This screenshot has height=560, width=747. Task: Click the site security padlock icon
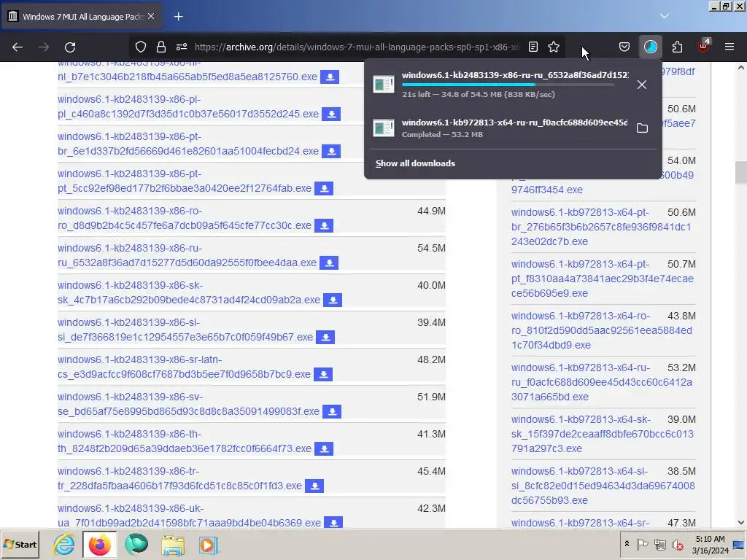click(x=161, y=47)
